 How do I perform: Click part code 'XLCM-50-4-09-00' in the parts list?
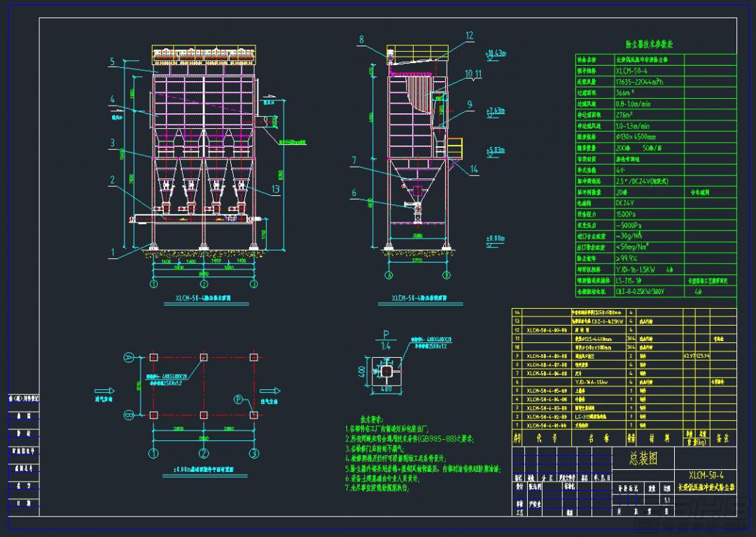coord(546,330)
